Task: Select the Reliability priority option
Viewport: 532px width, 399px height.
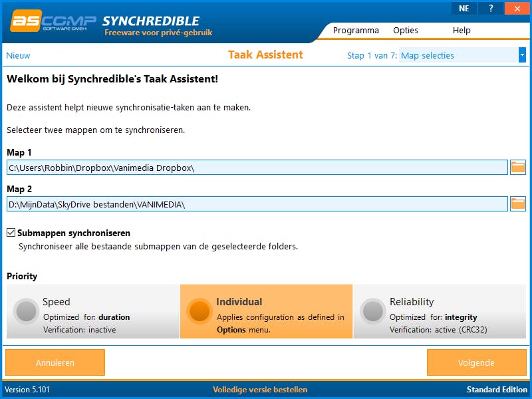Action: (x=440, y=311)
